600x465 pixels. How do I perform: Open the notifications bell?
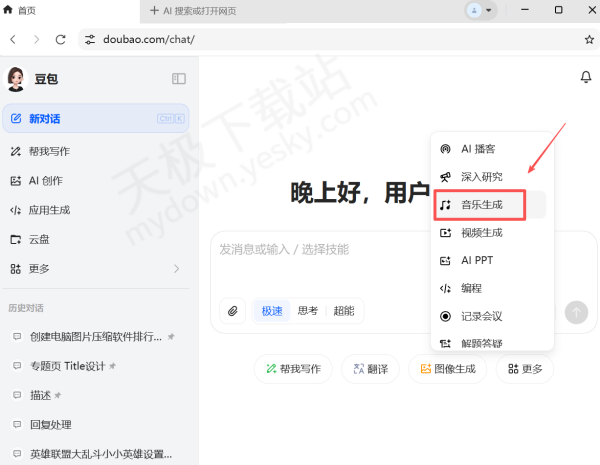(x=585, y=78)
